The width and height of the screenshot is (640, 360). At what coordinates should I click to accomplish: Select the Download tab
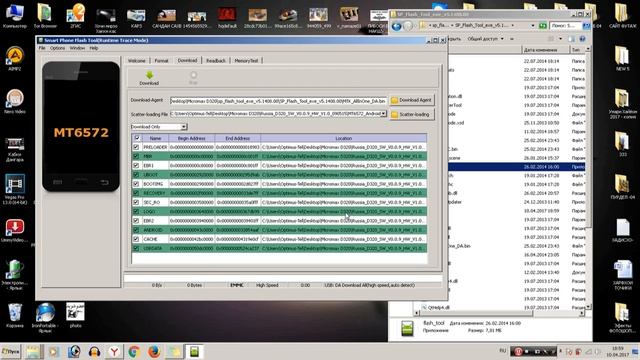[x=187, y=60]
